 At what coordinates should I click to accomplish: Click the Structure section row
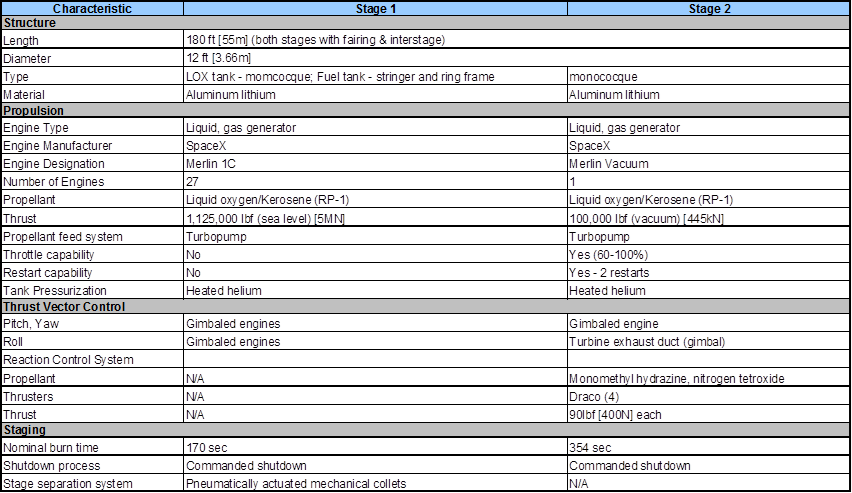point(425,23)
